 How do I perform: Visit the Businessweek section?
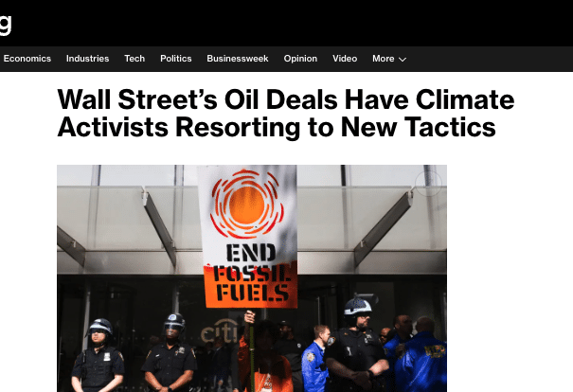(x=238, y=59)
